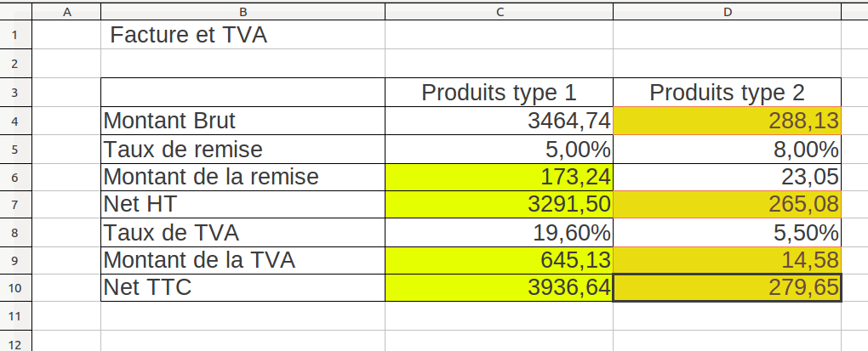Click the cell showing 279,65
Viewport: 868px width, 351px height.
pos(727,288)
